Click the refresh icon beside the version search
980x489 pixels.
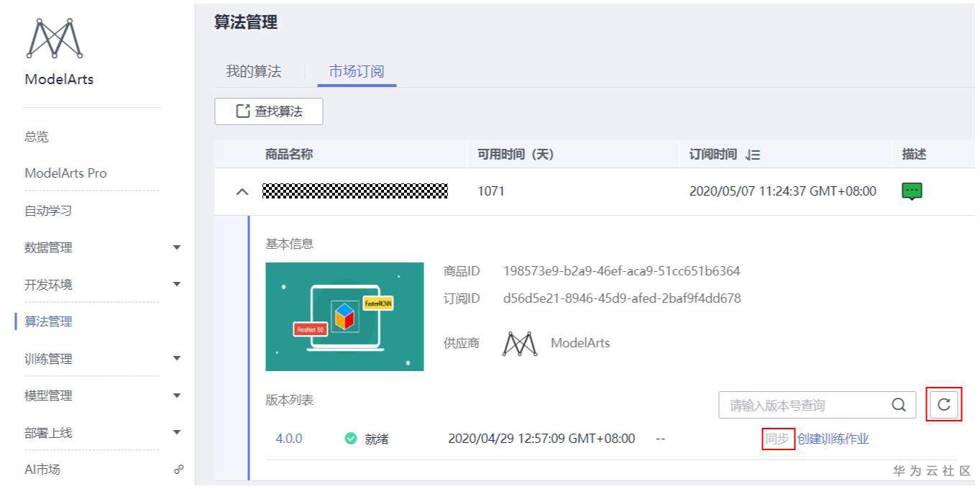pos(944,405)
